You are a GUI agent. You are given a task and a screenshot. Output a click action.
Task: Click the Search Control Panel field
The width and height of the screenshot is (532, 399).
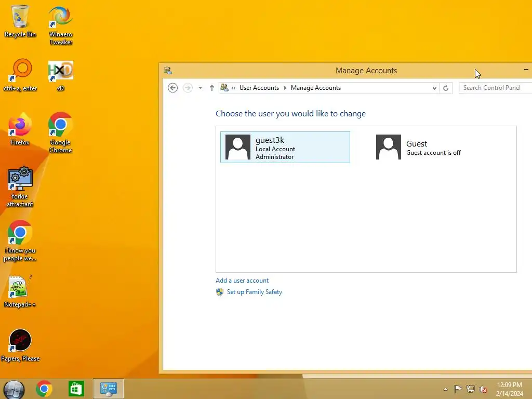pos(495,88)
